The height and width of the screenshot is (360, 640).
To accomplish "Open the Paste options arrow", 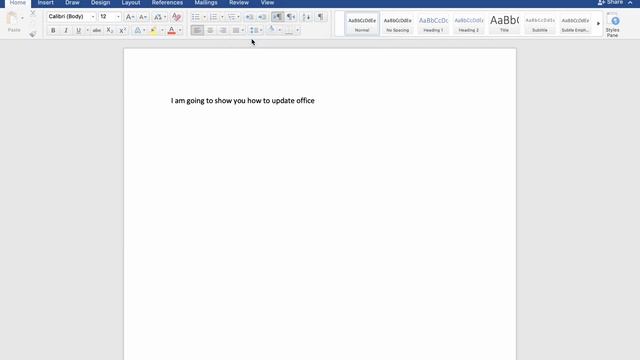I will coord(22,18).
